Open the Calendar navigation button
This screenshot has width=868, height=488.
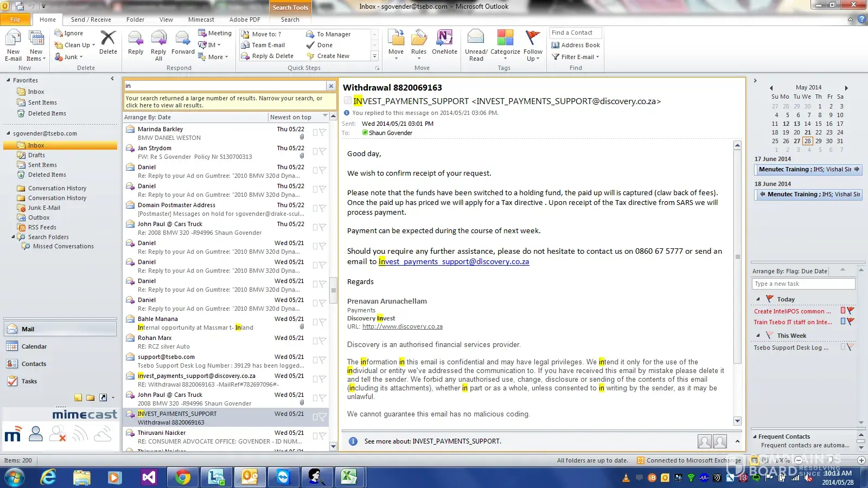pyautogui.click(x=34, y=346)
